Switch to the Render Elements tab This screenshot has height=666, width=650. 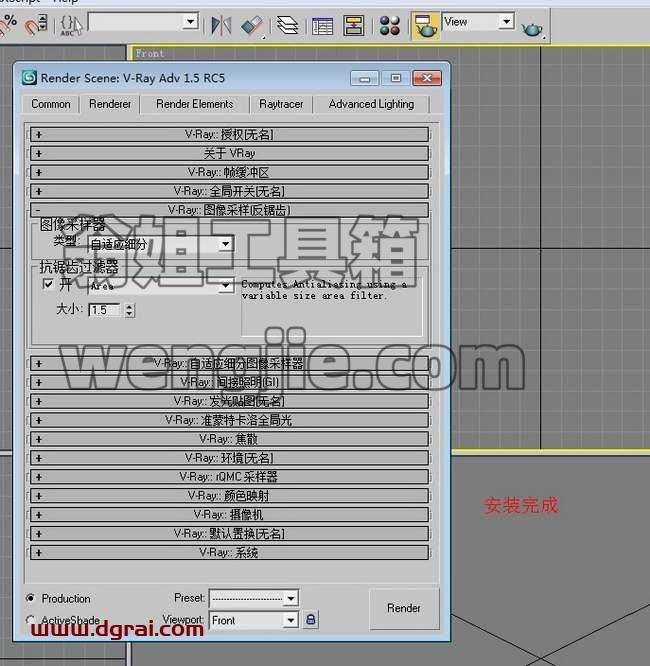coord(195,104)
